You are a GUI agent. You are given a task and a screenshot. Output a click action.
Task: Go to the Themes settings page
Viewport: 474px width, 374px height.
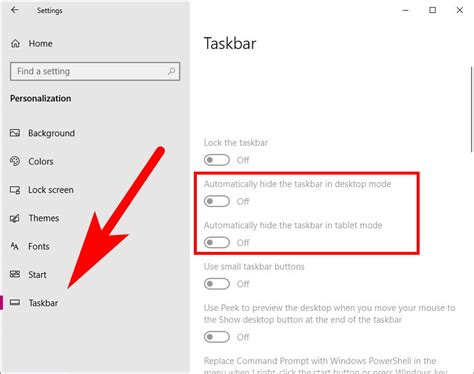click(x=44, y=218)
